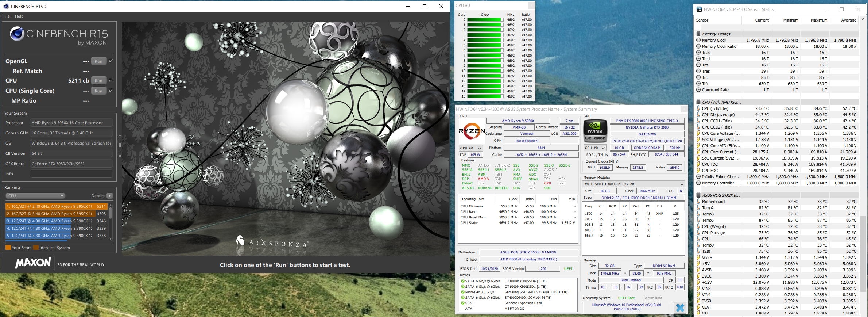868x317 pixels.
Task: Click the Cinema 4D logo in Cinebench panel
Action: [x=17, y=34]
